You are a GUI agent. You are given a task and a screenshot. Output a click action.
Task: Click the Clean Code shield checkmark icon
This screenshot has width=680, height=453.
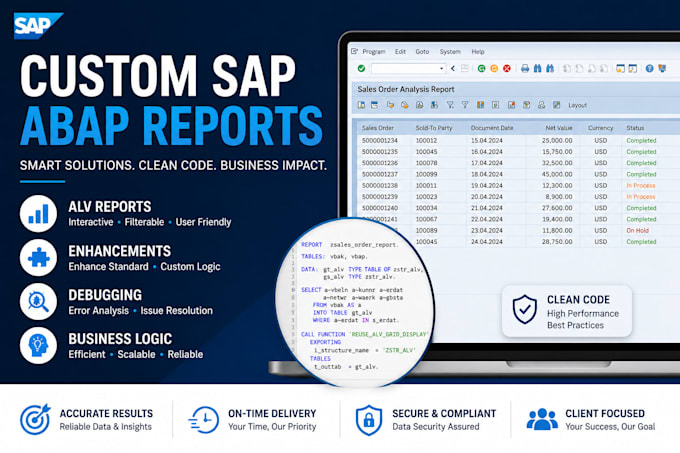(x=525, y=309)
